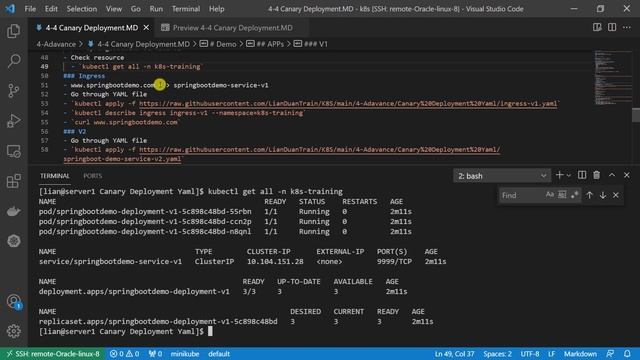Click SSH: remote-Oracle-linux-8 status indicator
The image size is (640, 360).
click(x=53, y=353)
